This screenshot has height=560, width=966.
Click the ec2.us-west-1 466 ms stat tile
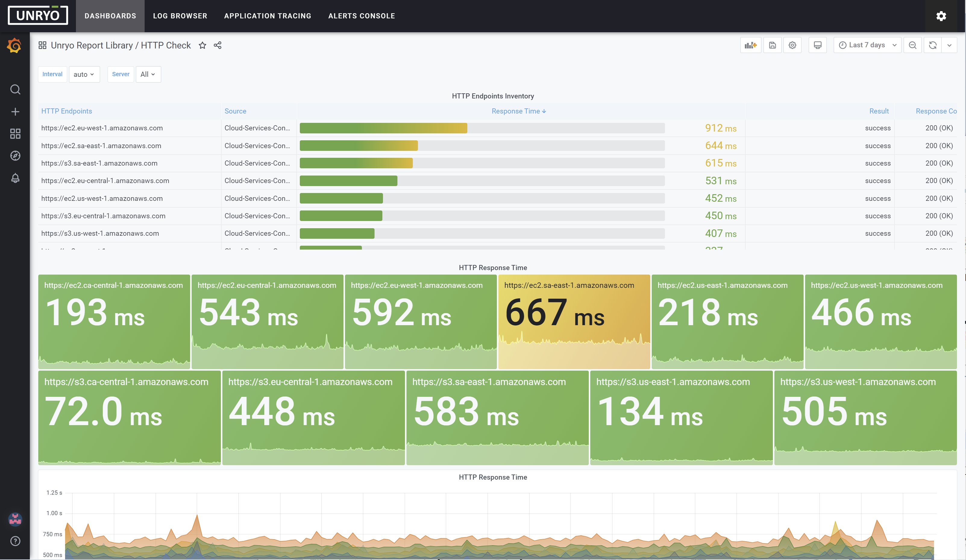point(881,322)
